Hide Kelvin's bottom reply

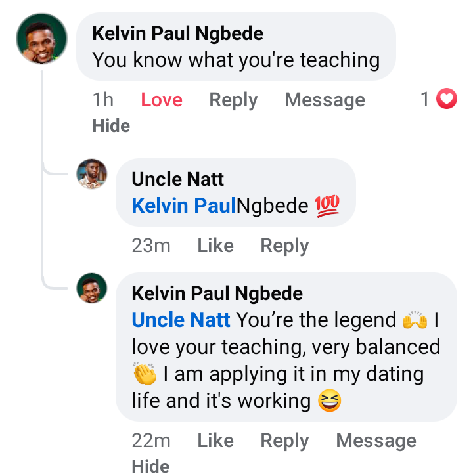tap(150, 466)
